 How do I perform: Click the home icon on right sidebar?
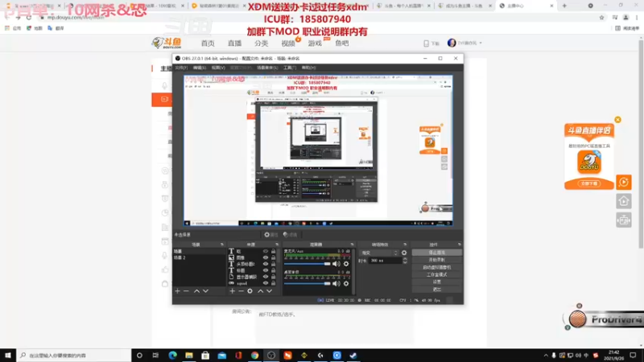point(623,201)
